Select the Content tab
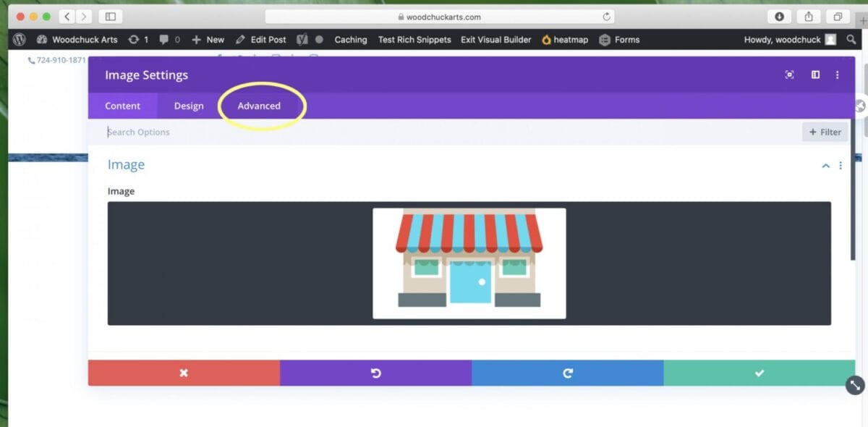The width and height of the screenshot is (868, 427). pos(123,106)
